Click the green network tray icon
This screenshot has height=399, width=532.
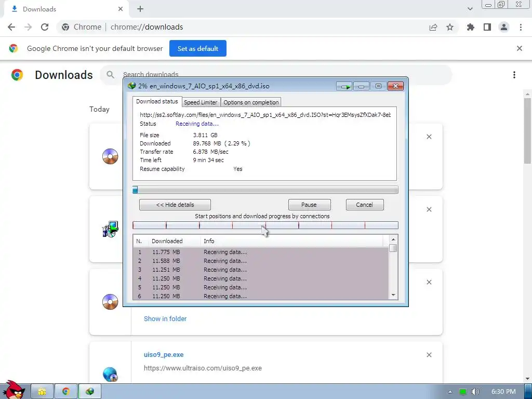tap(462, 392)
